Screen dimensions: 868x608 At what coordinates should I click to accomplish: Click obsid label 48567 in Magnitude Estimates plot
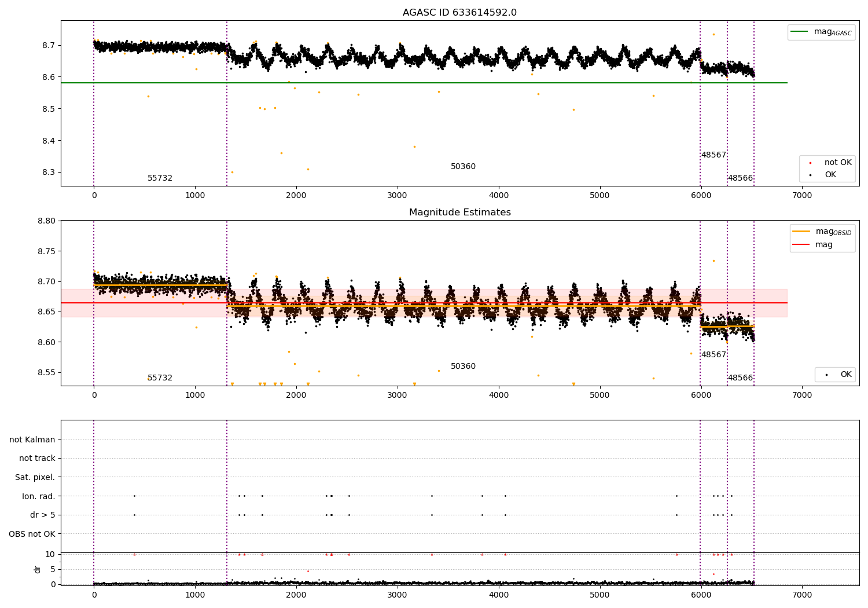pos(713,355)
